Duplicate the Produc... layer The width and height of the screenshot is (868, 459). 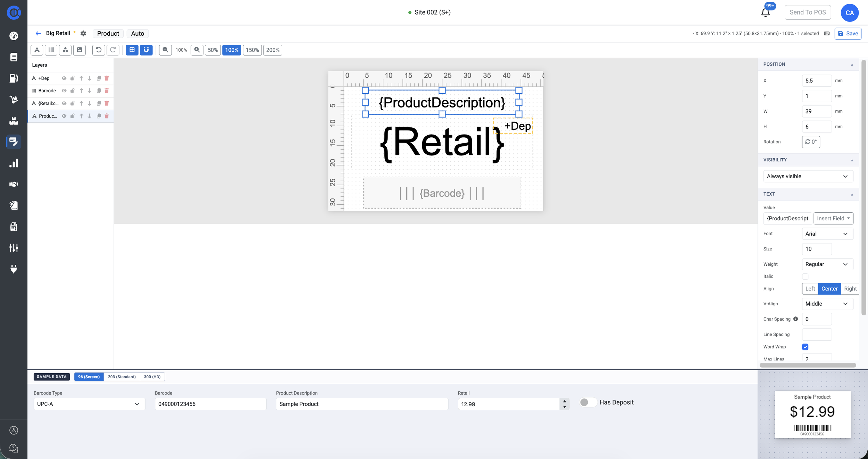pyautogui.click(x=99, y=116)
